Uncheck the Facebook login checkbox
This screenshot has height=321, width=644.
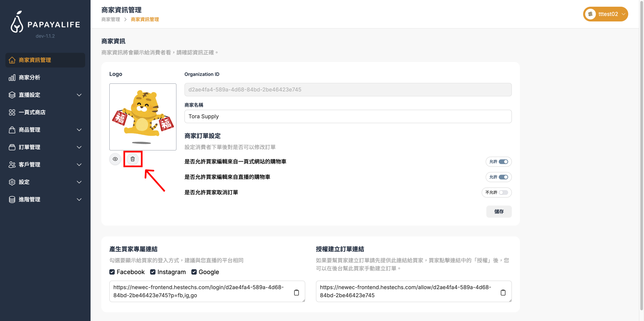coord(112,272)
